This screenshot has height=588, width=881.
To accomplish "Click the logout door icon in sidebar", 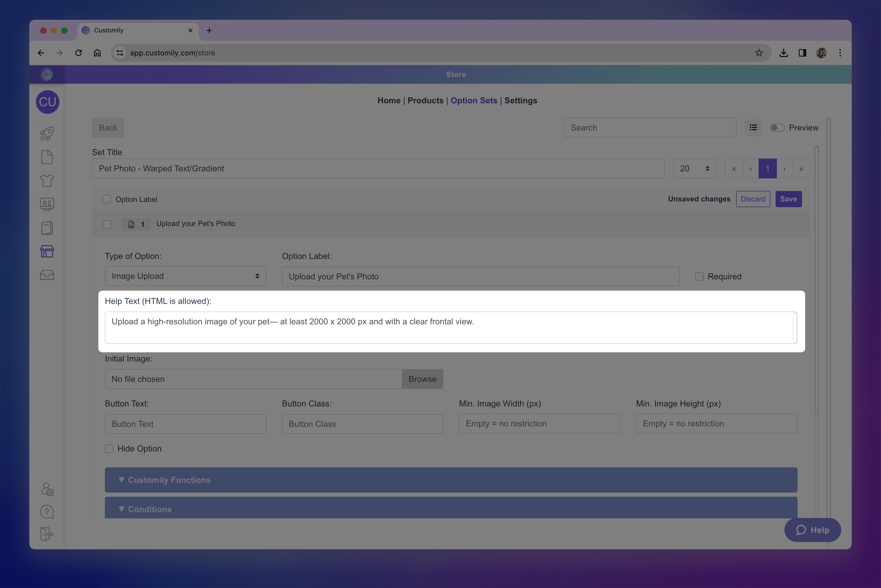I will pyautogui.click(x=47, y=534).
